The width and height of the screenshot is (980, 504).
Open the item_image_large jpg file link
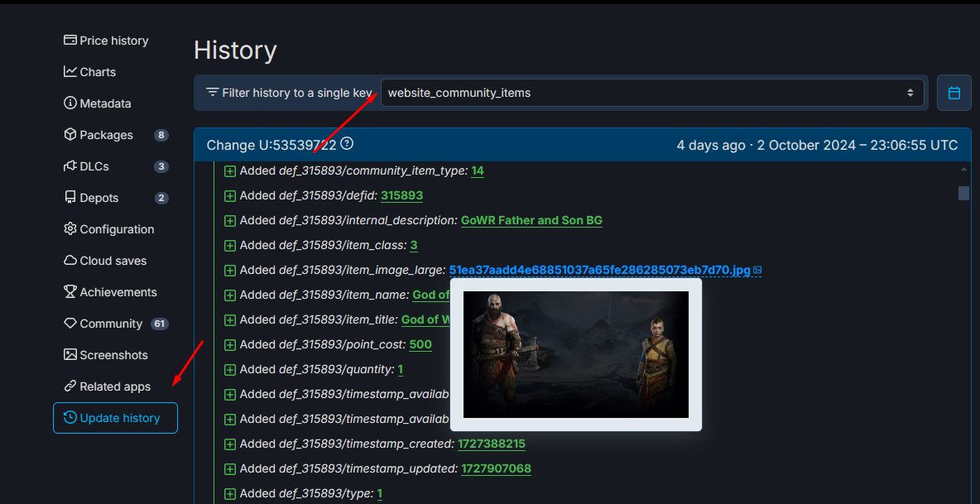point(599,270)
